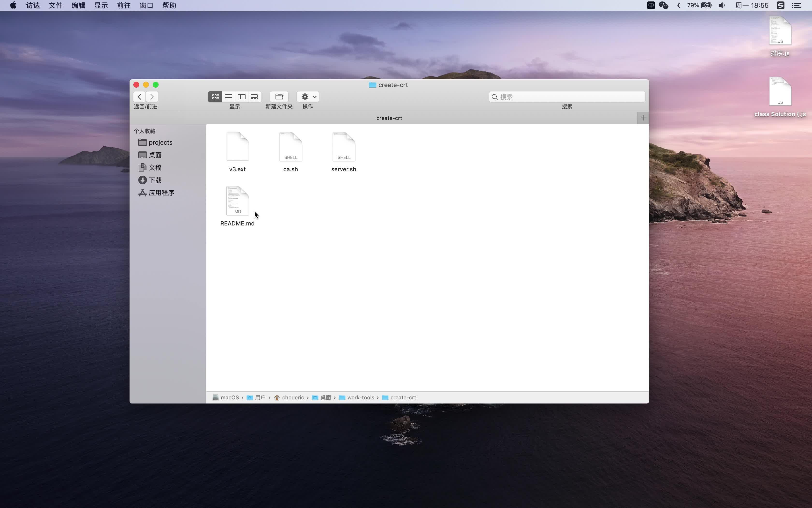The width and height of the screenshot is (812, 508).
Task: Click 用户 in the path bar
Action: [x=256, y=397]
